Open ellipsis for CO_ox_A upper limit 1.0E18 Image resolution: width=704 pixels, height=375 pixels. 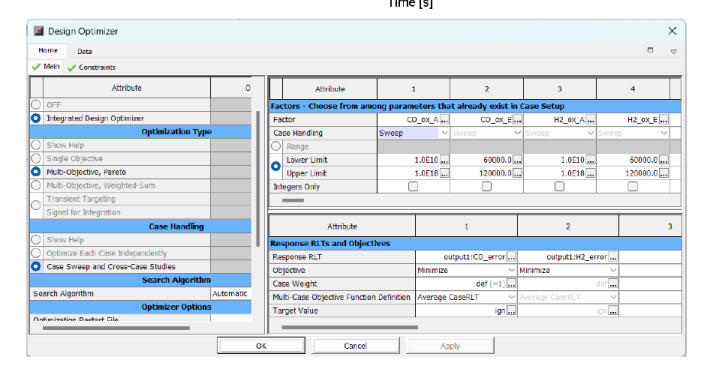[444, 173]
